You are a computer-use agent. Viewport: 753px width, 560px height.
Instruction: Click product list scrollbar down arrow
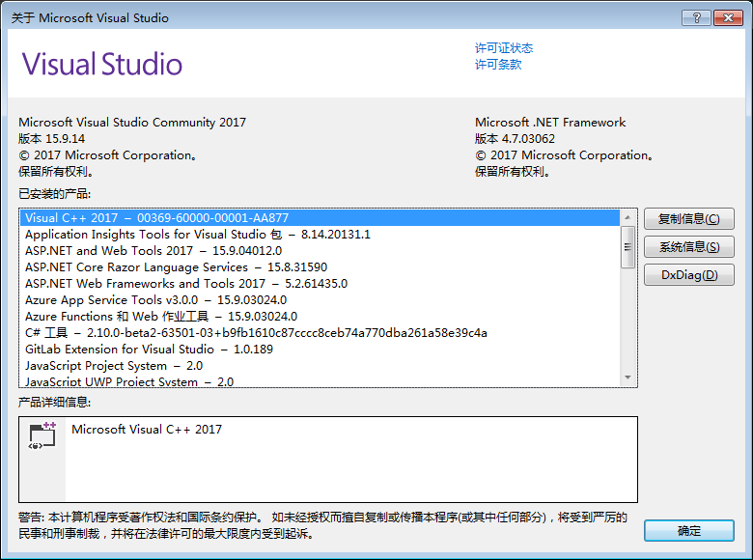click(x=627, y=378)
